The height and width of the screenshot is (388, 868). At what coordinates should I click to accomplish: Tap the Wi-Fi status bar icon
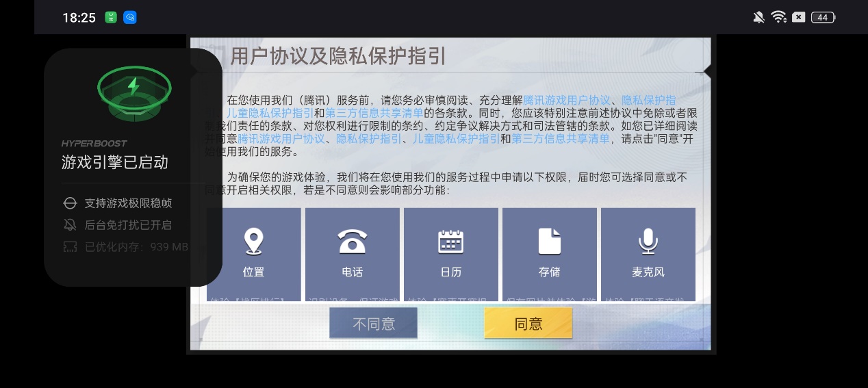[778, 17]
